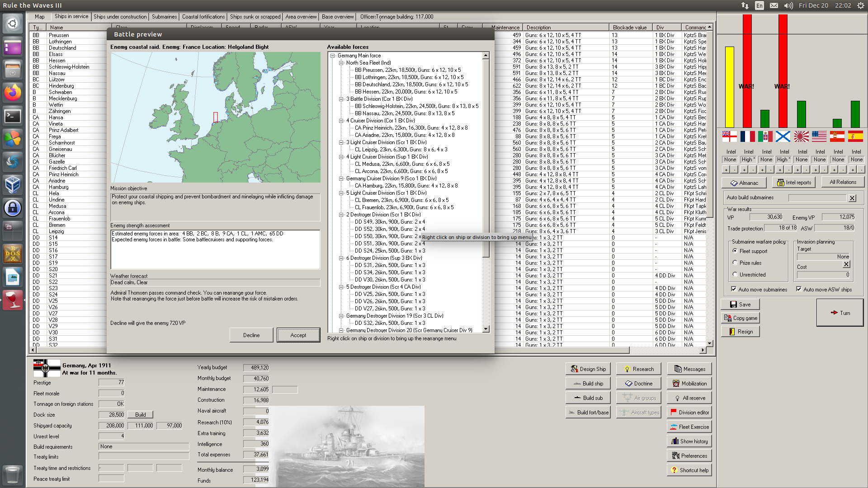
Task: Click the United States flag icon
Action: [x=819, y=136]
